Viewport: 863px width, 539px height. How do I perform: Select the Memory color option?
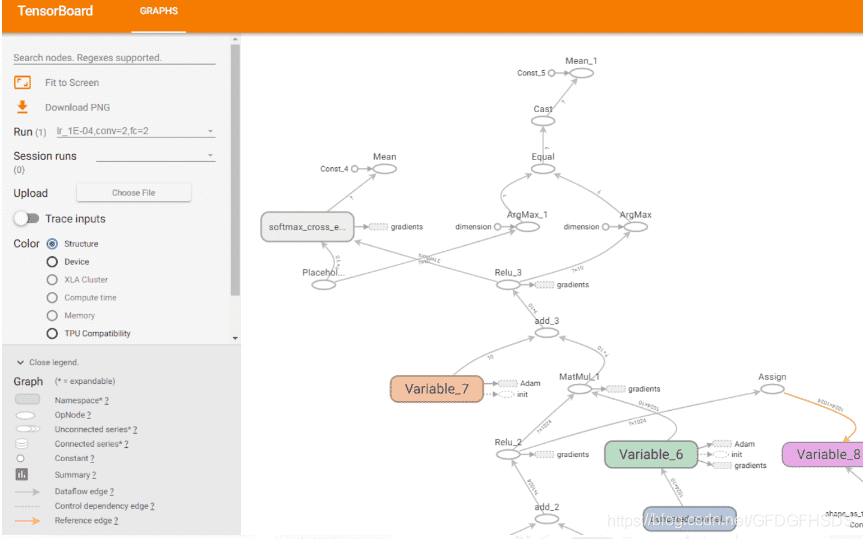click(52, 315)
